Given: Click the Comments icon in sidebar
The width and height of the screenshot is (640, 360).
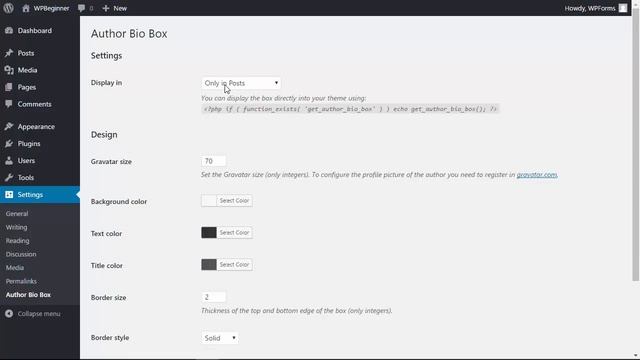Looking at the screenshot, I should (9, 104).
